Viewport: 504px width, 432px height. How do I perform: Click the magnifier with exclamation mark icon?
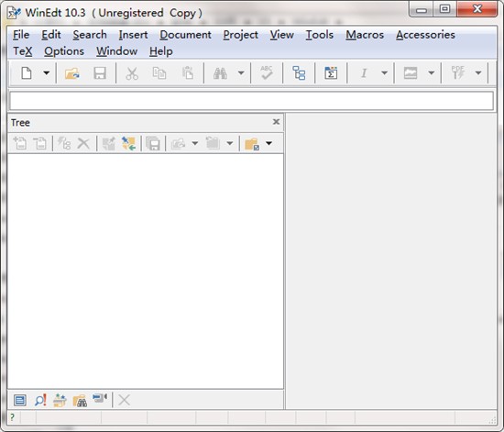pos(40,400)
